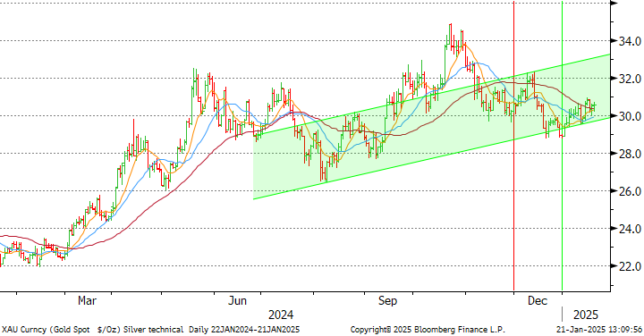Select the green vertical line marker

pos(562,146)
